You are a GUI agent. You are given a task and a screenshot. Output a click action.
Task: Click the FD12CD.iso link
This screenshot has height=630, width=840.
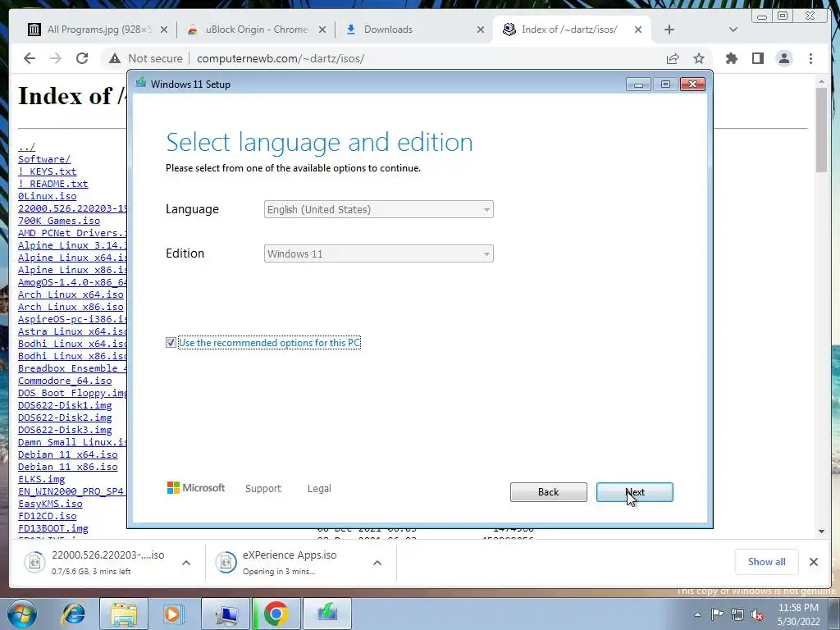click(47, 516)
